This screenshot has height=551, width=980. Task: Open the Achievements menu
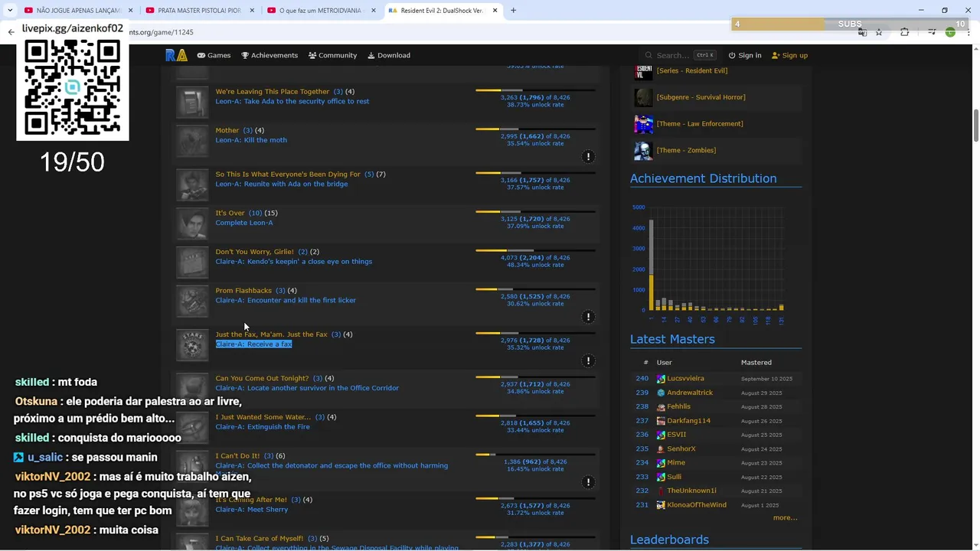coord(269,55)
